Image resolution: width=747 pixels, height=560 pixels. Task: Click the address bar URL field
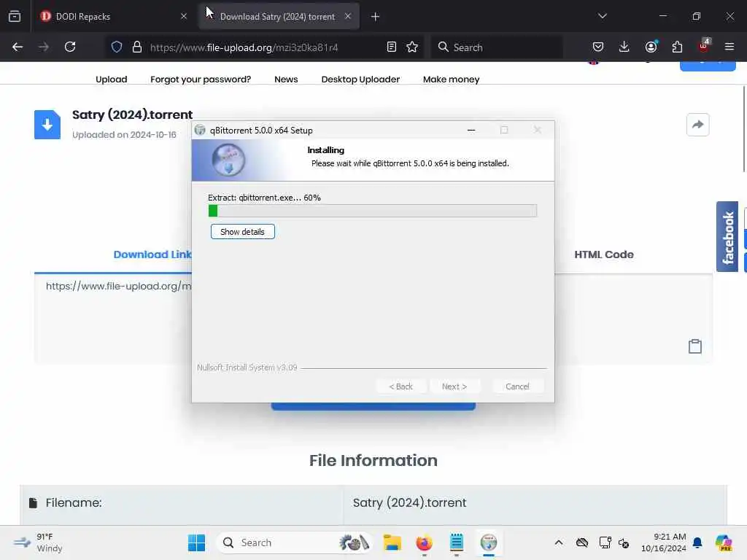pyautogui.click(x=263, y=47)
